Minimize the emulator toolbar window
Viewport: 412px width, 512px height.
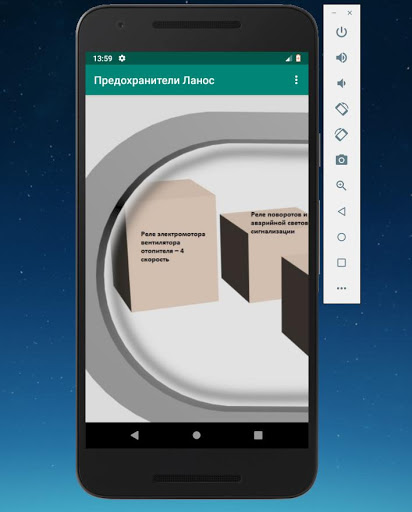[x=334, y=13]
